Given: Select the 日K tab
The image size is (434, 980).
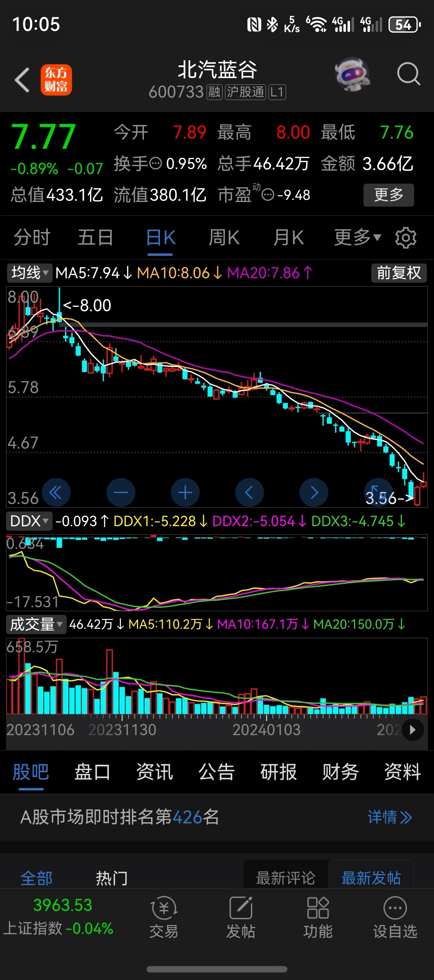Looking at the screenshot, I should (160, 237).
